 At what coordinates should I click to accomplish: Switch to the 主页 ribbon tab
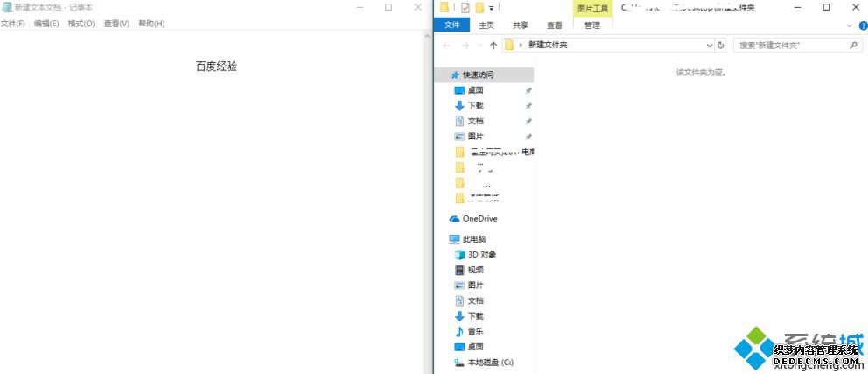(486, 25)
